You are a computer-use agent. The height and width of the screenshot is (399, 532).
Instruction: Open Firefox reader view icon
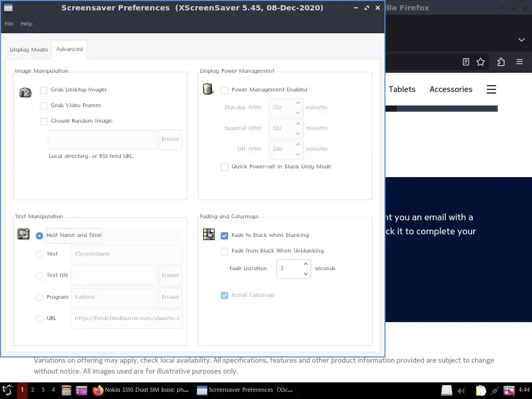(466, 62)
